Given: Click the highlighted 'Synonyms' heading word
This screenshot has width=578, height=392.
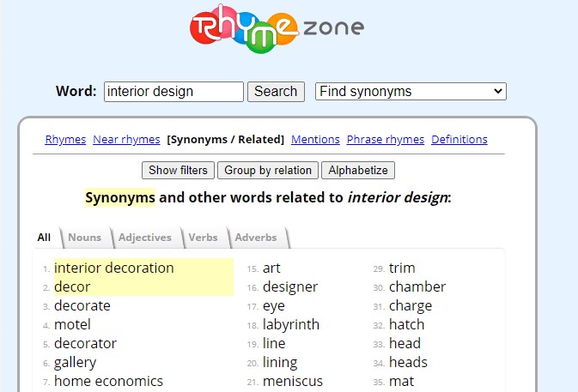Looking at the screenshot, I should tap(120, 197).
